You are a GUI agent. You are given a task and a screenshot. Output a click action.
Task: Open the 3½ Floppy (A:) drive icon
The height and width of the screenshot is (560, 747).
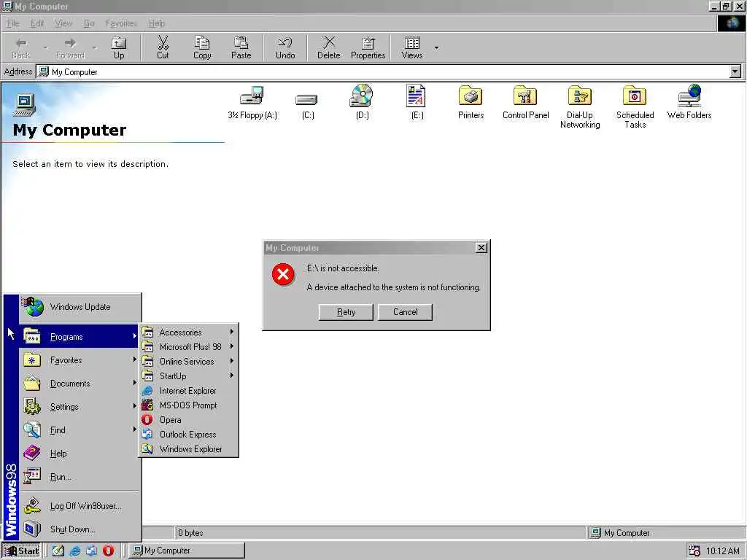pyautogui.click(x=252, y=102)
